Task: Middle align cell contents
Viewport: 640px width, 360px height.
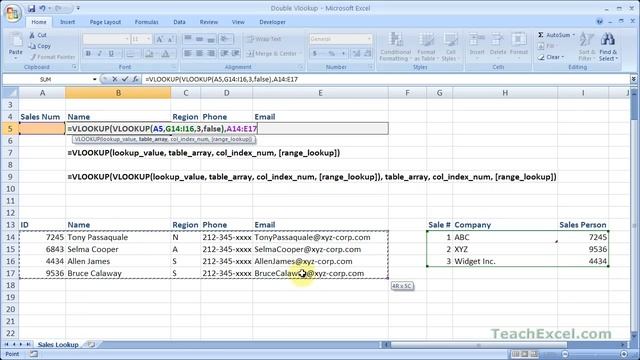Action: coord(199,39)
